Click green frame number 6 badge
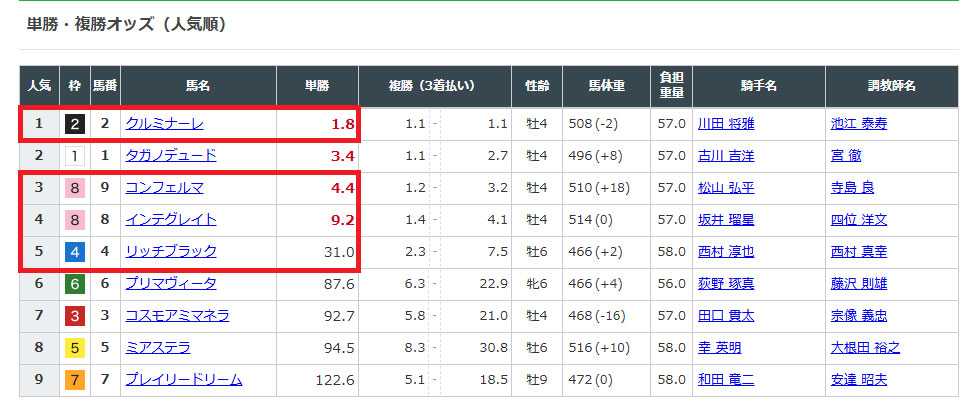976x405 pixels. (x=74, y=284)
